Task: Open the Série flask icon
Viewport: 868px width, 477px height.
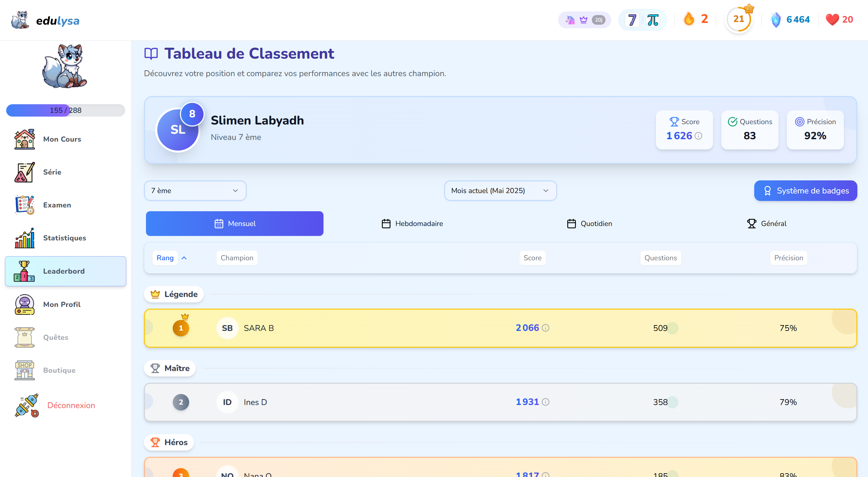Action: tap(24, 172)
